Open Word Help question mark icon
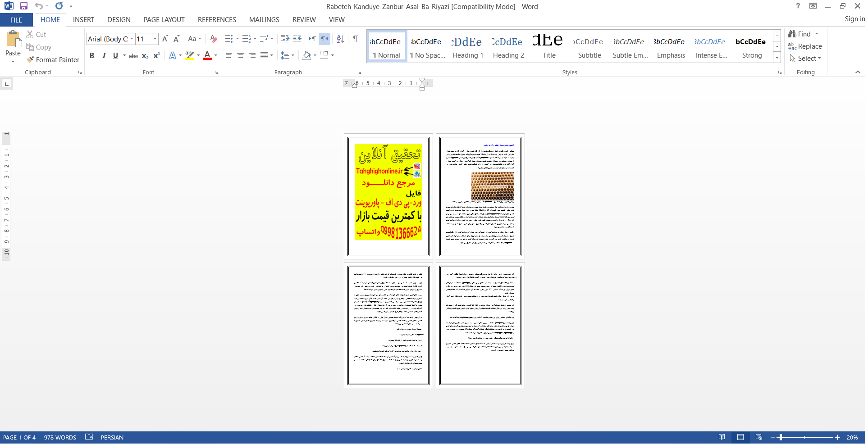The image size is (868, 444). tap(798, 6)
